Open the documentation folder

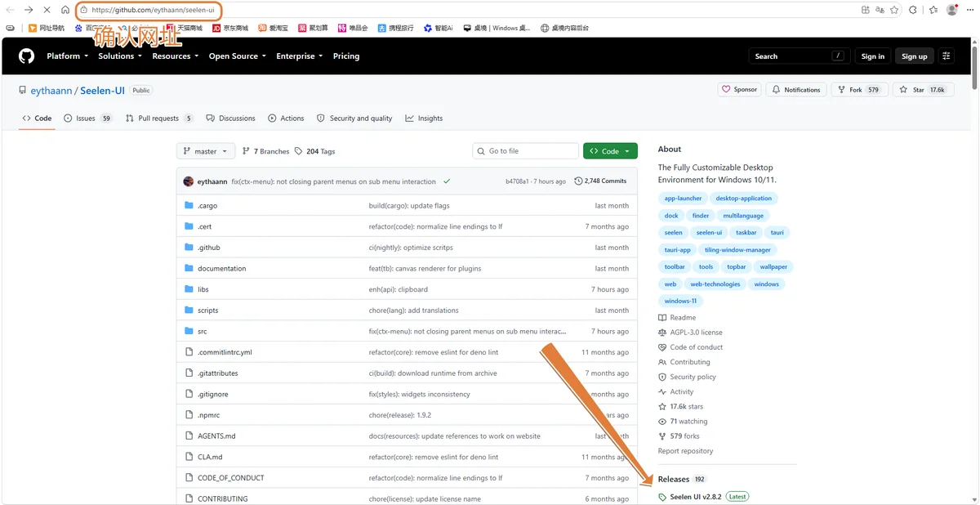point(221,268)
